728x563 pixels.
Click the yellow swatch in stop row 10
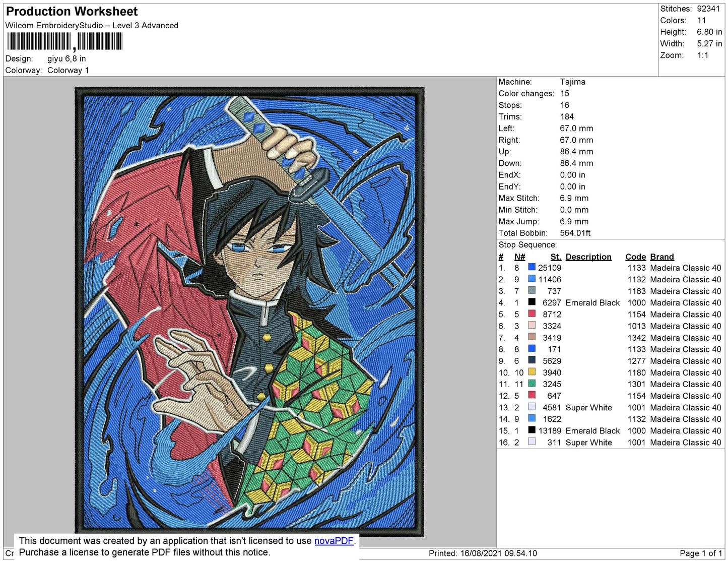pos(532,372)
